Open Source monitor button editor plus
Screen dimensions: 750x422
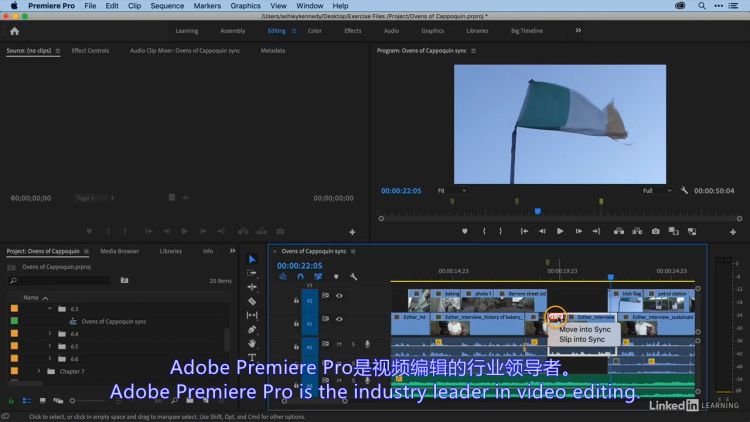click(x=352, y=232)
